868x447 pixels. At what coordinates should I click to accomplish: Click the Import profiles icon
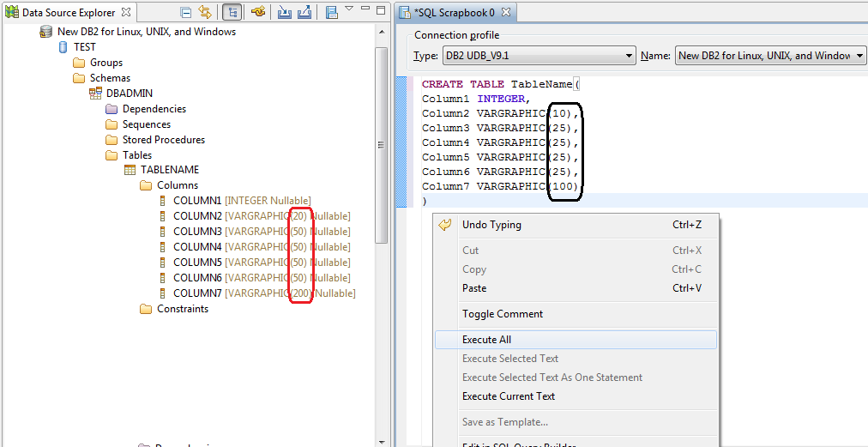pyautogui.click(x=285, y=12)
